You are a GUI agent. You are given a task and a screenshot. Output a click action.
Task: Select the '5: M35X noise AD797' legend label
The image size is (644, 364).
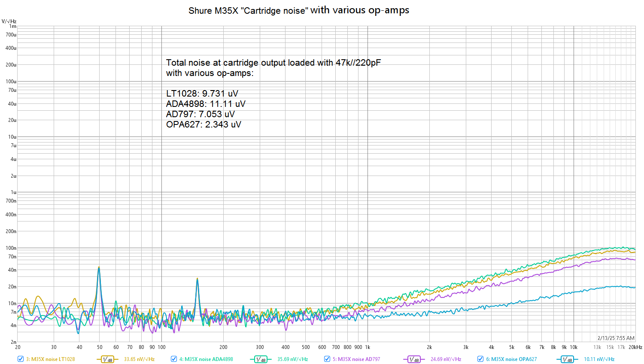coord(356,359)
